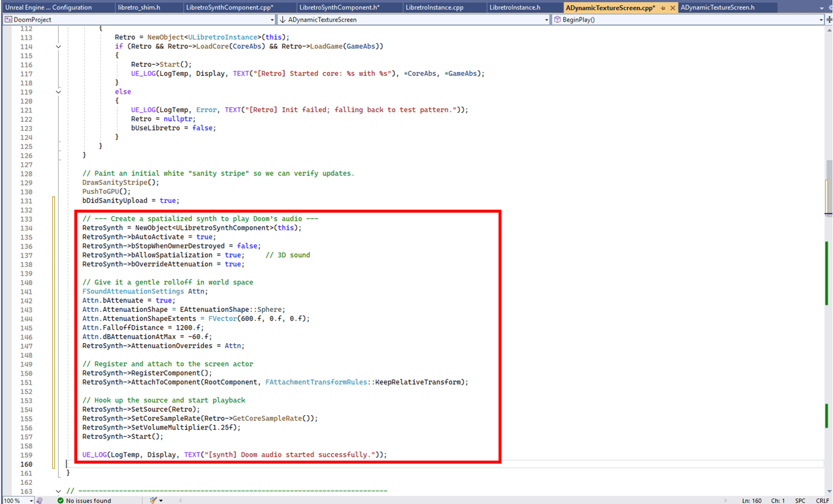Click the vertical scrollbar up arrow
833x504 pixels.
[x=829, y=30]
